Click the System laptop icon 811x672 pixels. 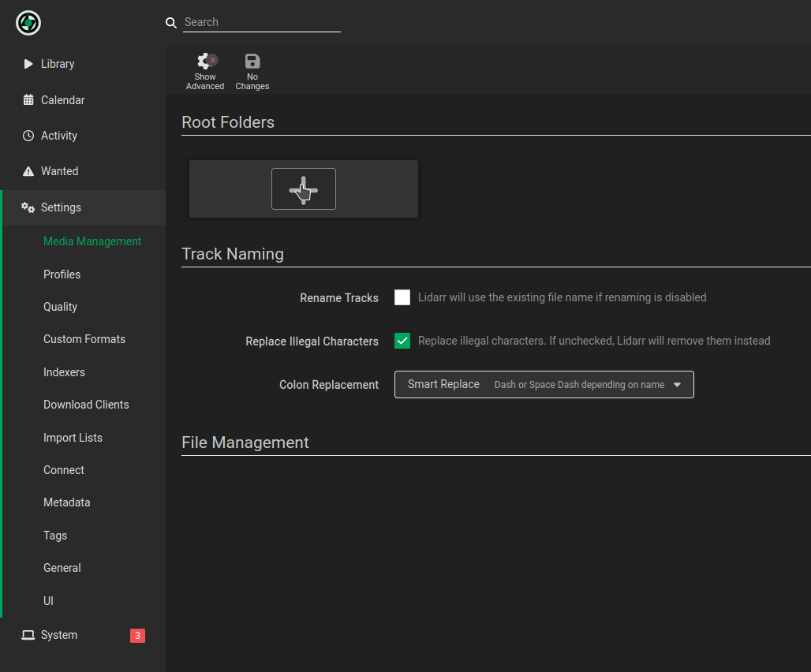[28, 635]
